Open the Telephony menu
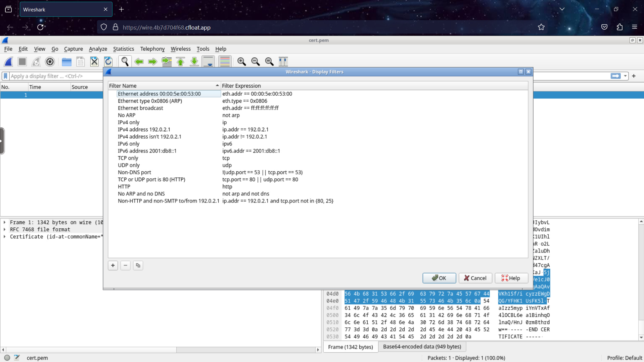 pos(152,49)
